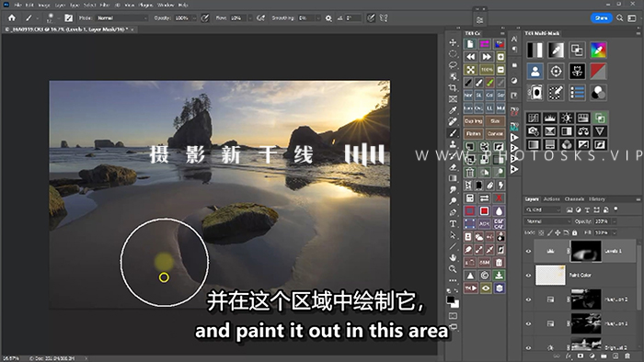Screen dimensions: 644x362
Task: Open the Window menu
Action: tap(166, 6)
